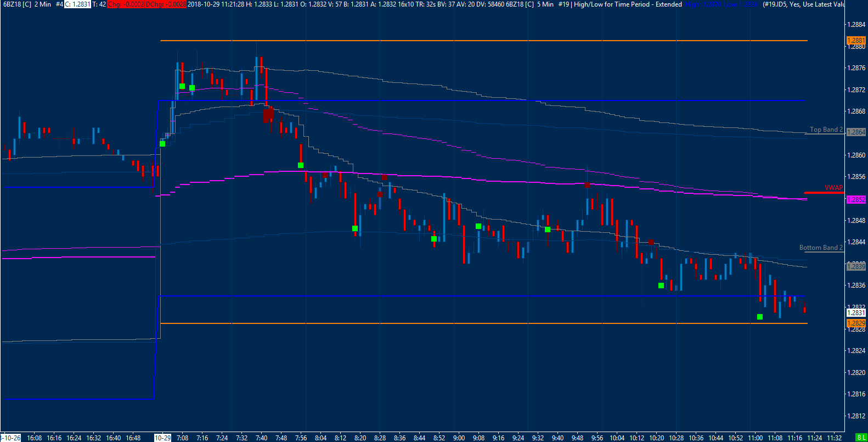Click the green signal marker just above the lower orange line
Screen dimensions: 868x442
[x=760, y=317]
